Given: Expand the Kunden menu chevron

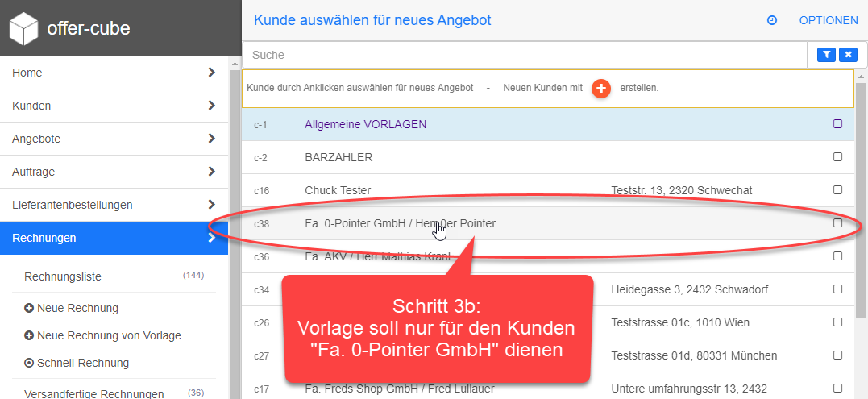Looking at the screenshot, I should tap(211, 105).
